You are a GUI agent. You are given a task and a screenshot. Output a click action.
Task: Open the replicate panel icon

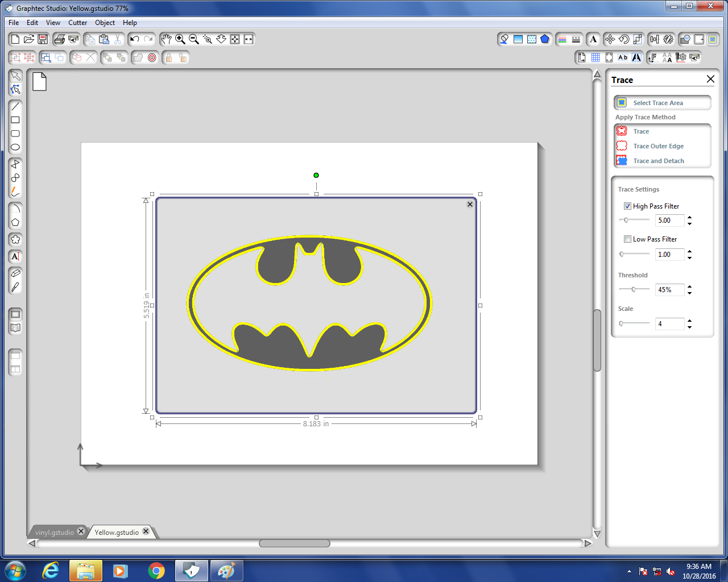click(668, 39)
